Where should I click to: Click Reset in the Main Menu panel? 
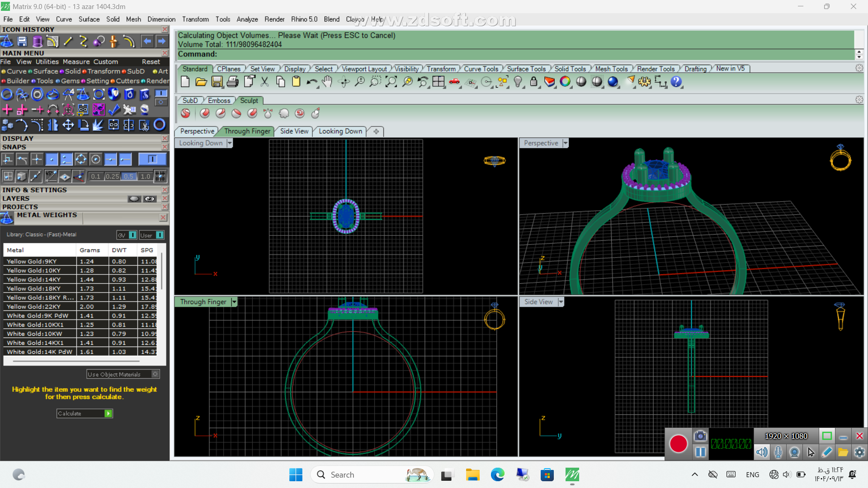(x=151, y=62)
